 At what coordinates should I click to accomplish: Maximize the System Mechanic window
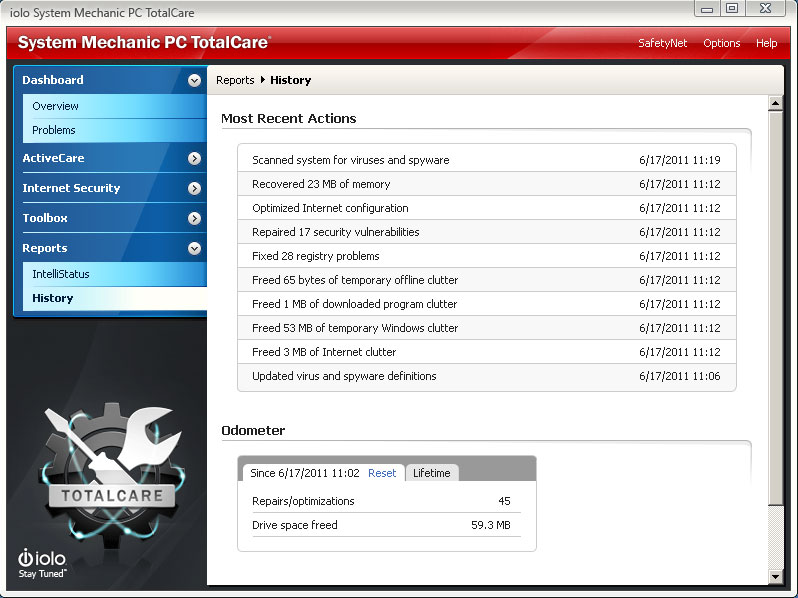pyautogui.click(x=732, y=8)
